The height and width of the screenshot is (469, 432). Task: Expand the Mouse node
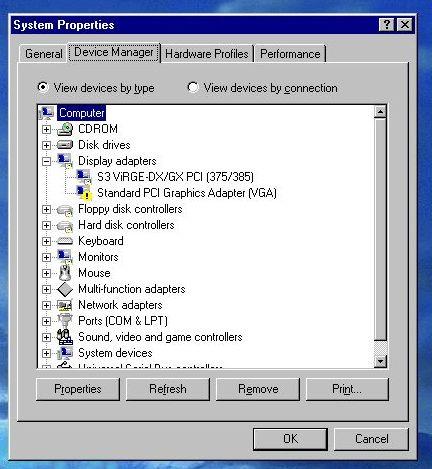46,273
